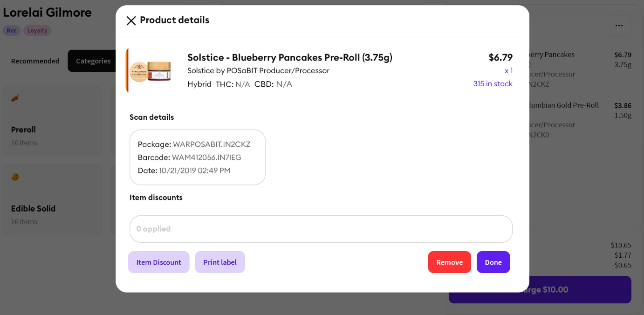This screenshot has height=315, width=644.
Task: Close the Product details dialog with X
Action: pyautogui.click(x=131, y=21)
